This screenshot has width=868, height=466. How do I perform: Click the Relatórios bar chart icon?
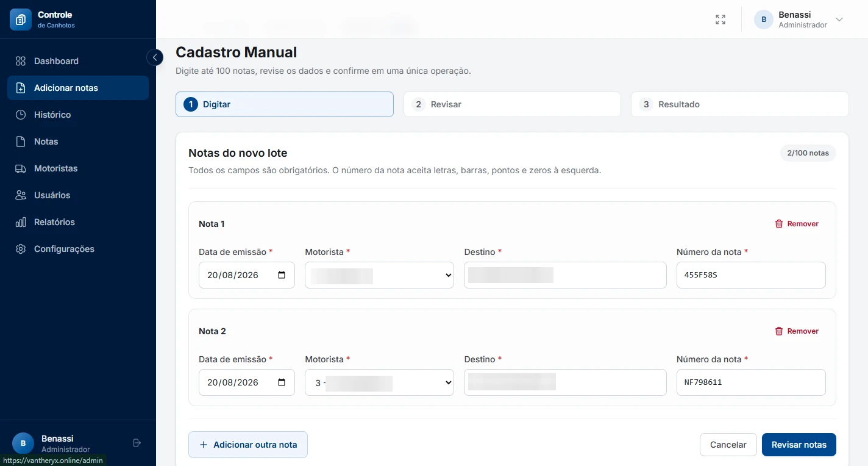pos(21,222)
